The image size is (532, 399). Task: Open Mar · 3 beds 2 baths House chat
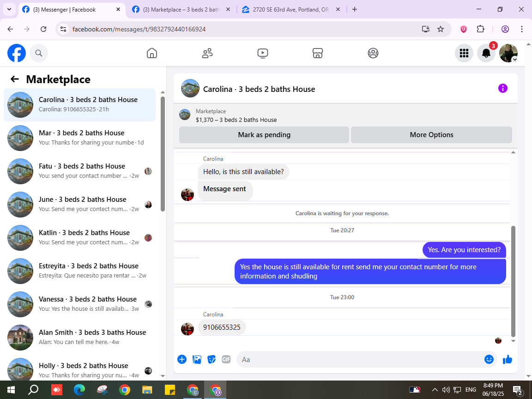coord(79,138)
